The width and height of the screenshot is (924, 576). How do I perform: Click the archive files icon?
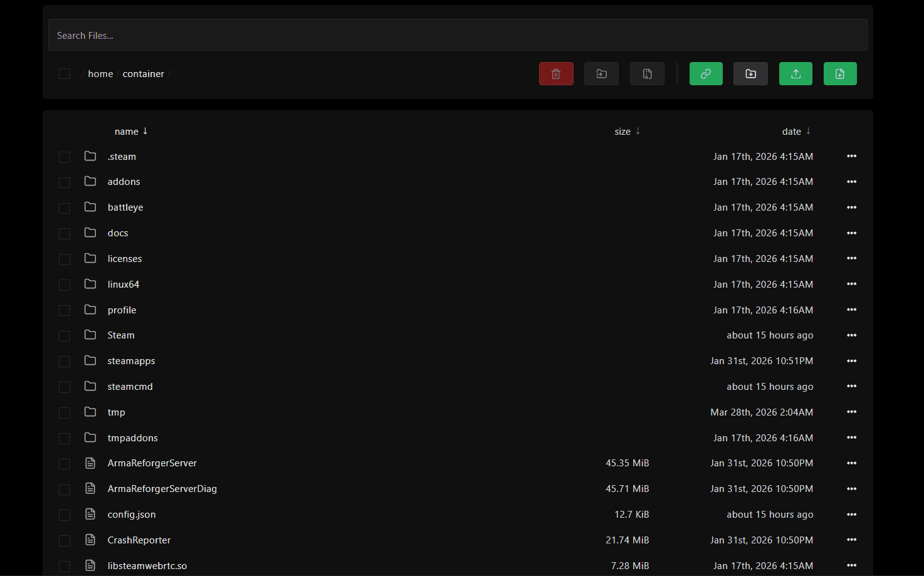pyautogui.click(x=647, y=73)
